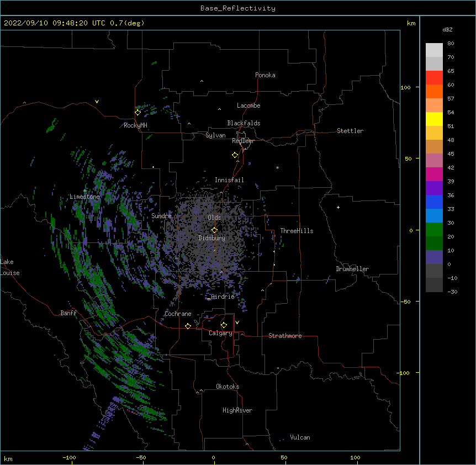Viewport: 476px width, 465px height.
Task: Click the light gray 80 dBZ swatch
Action: pyautogui.click(x=434, y=50)
